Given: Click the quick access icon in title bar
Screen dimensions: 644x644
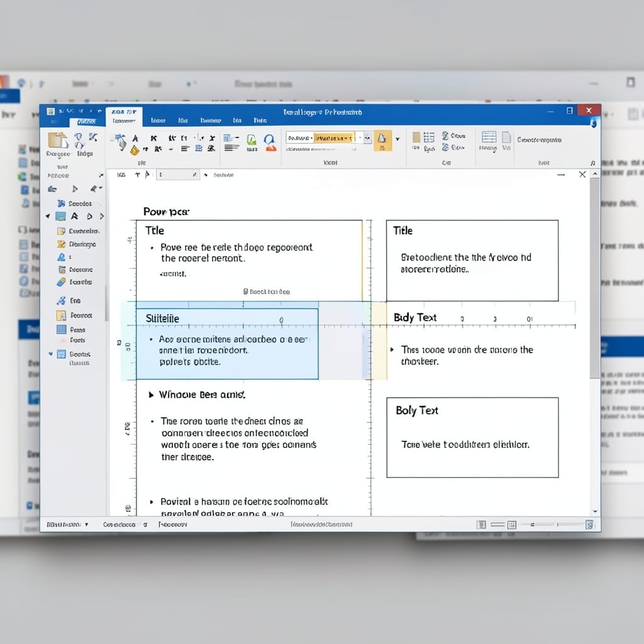Looking at the screenshot, I should (50, 111).
